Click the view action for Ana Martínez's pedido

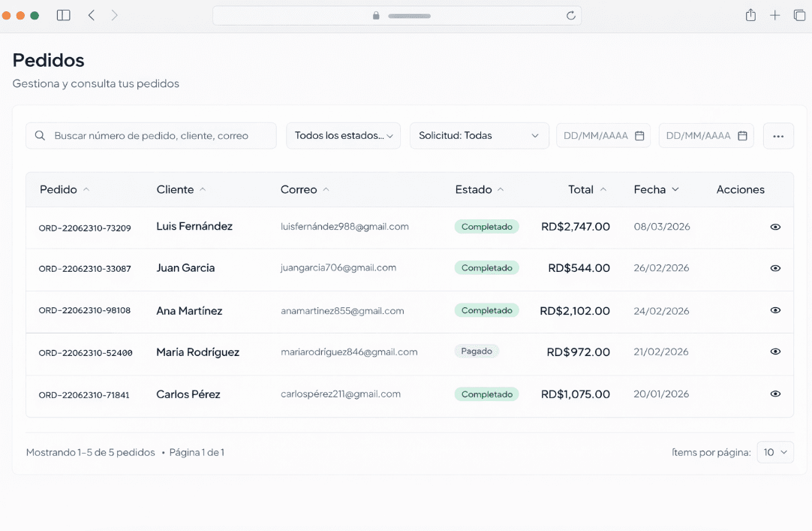coord(775,310)
